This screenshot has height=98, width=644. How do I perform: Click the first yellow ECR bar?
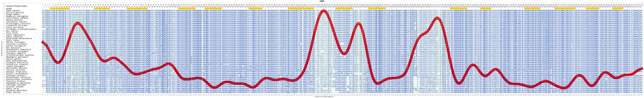point(60,9)
